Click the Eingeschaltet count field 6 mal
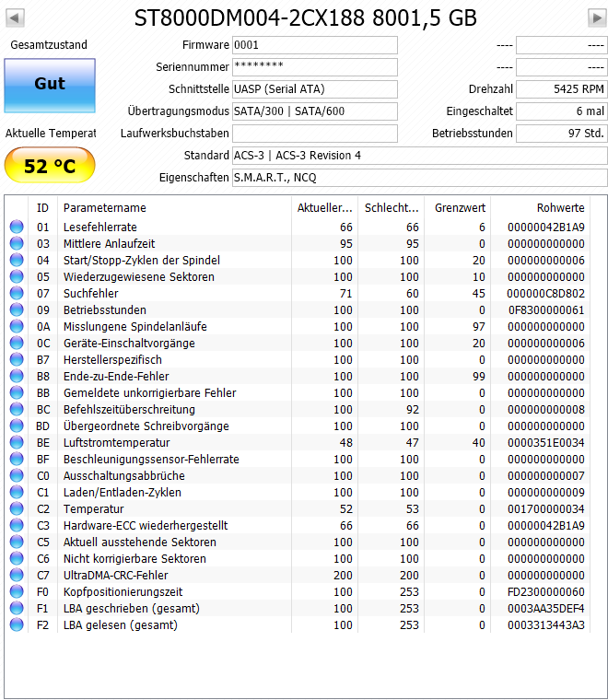The width and height of the screenshot is (608, 700). coord(562,111)
